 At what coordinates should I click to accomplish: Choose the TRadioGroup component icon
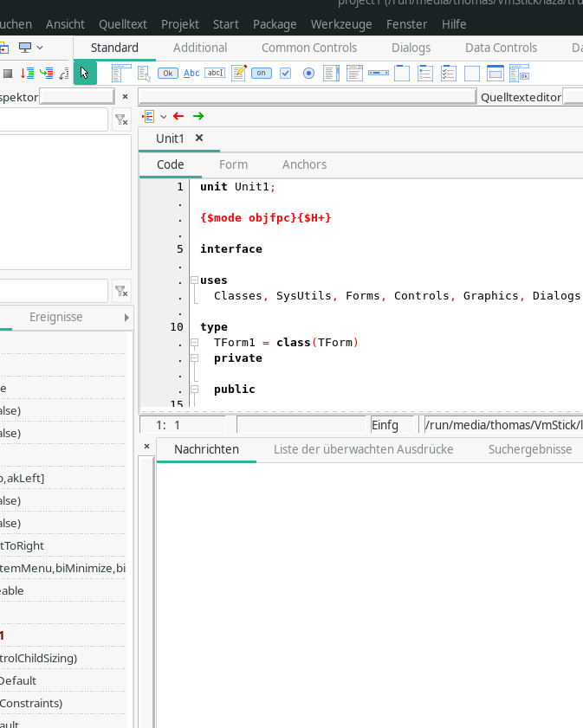(425, 74)
